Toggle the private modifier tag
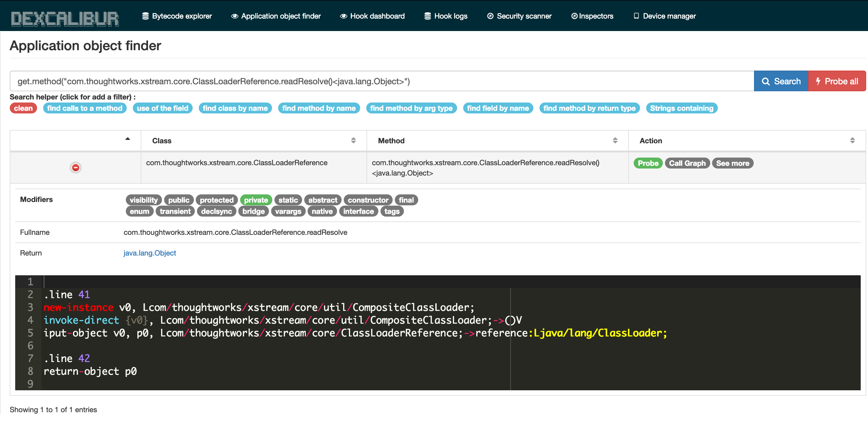This screenshot has width=868, height=421. pos(256,200)
